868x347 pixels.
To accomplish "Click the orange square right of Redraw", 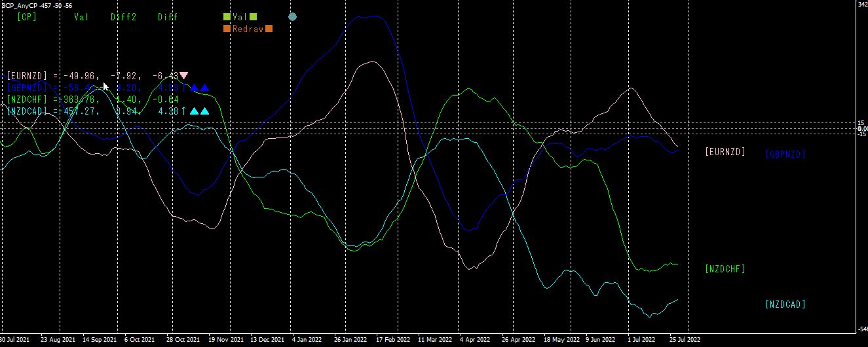I will click(x=269, y=29).
